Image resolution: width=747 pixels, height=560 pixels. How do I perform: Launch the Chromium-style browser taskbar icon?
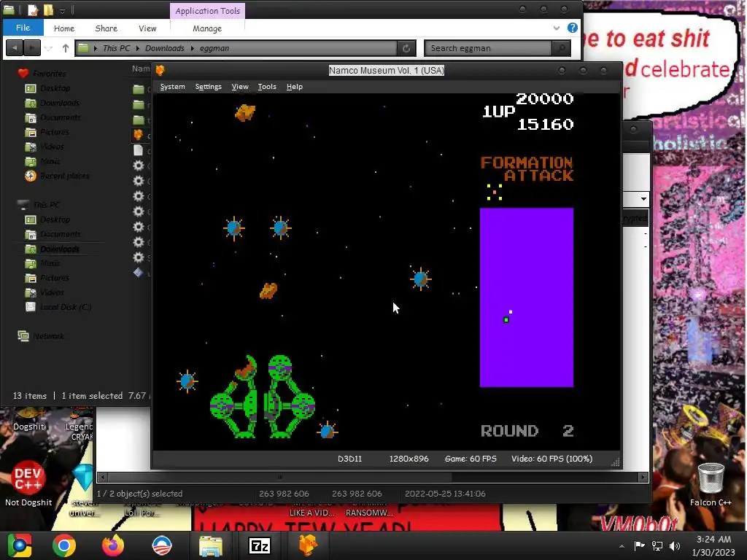pyautogui.click(x=20, y=545)
